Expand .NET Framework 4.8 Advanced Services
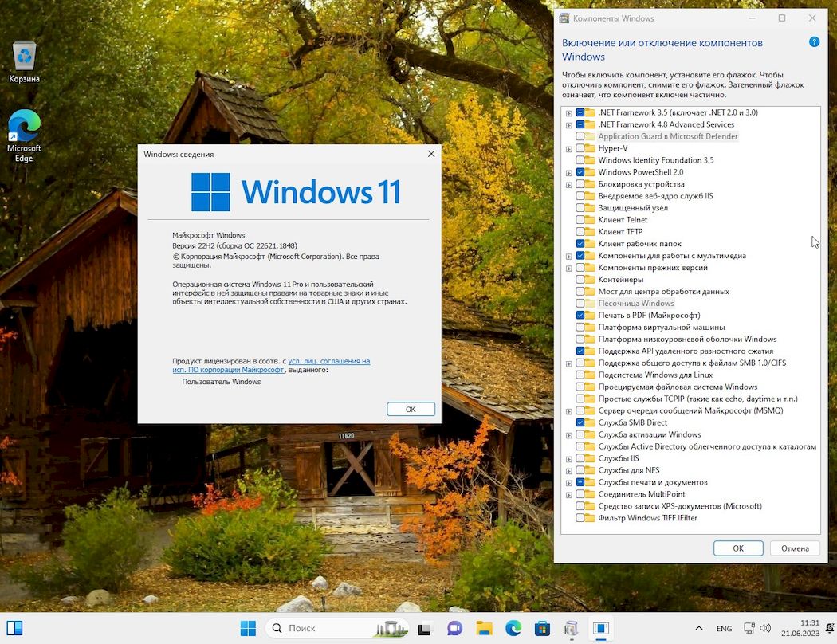 [569, 125]
